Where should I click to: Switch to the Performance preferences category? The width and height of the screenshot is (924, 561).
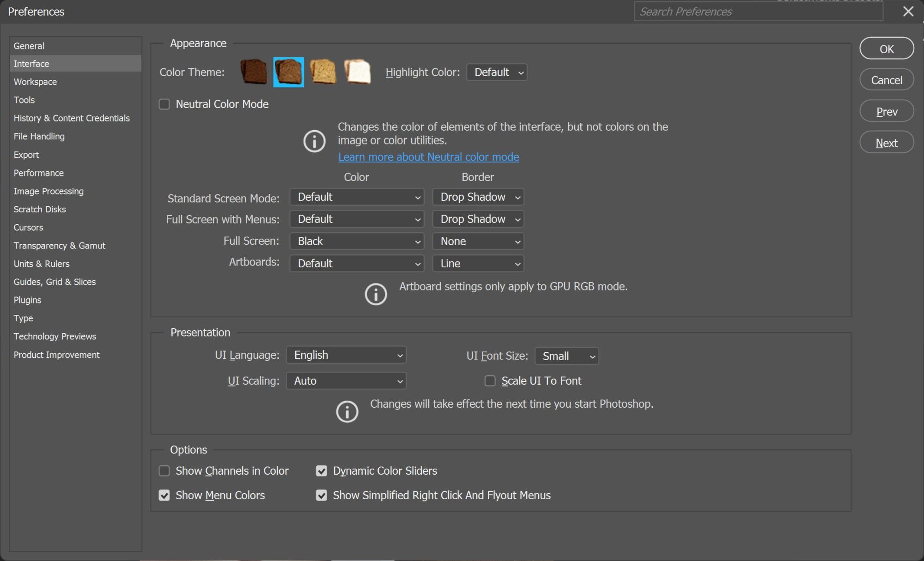[x=39, y=173]
